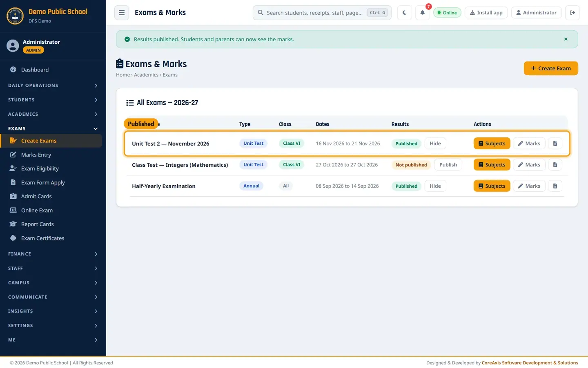
Task: Open Subjects for Half-Yearly Examination
Action: [x=492, y=186]
